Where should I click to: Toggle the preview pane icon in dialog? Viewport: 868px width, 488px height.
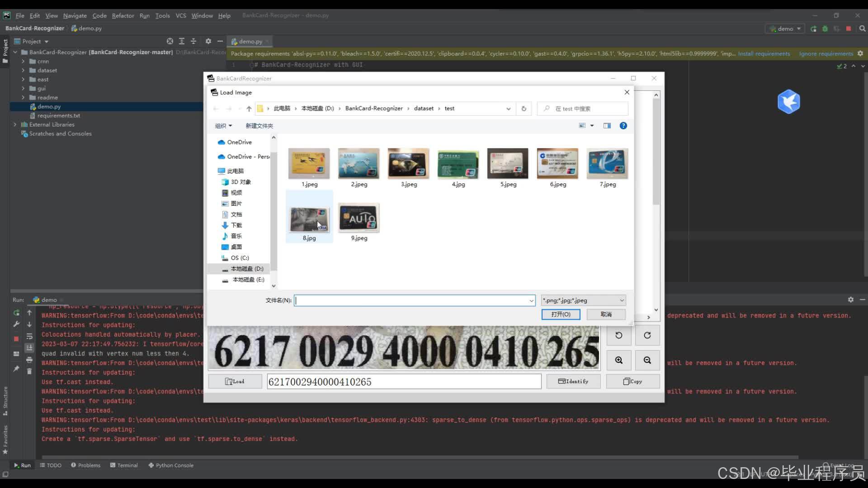[x=607, y=126]
